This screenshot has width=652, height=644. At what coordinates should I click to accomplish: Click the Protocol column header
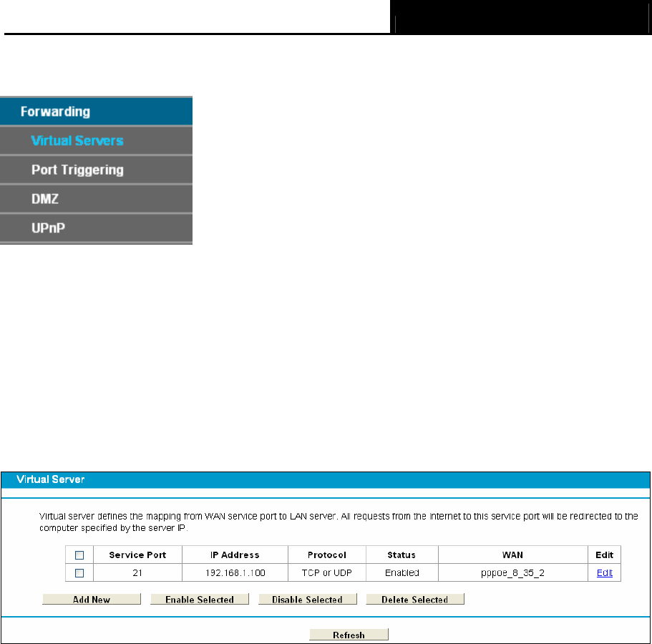(327, 555)
